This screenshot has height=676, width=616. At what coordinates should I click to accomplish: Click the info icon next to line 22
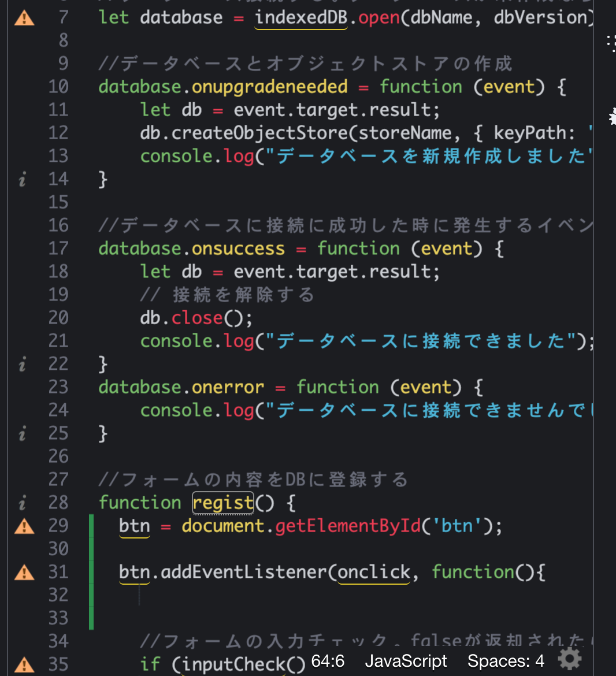click(x=21, y=364)
